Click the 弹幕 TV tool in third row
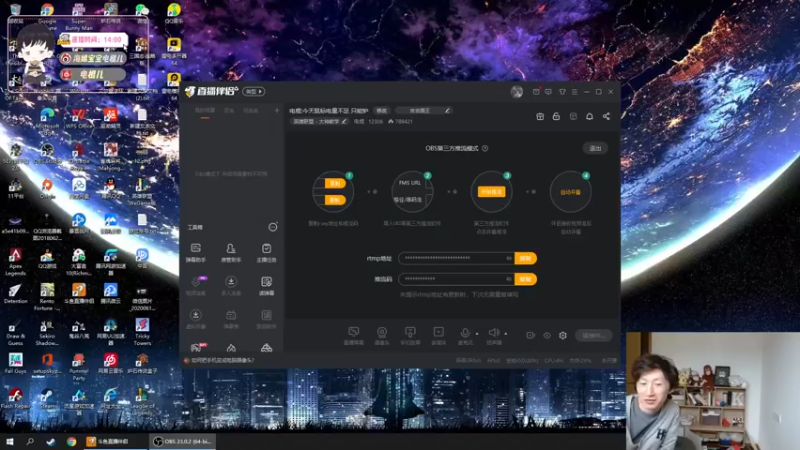This screenshot has height=450, width=800. coord(231,319)
